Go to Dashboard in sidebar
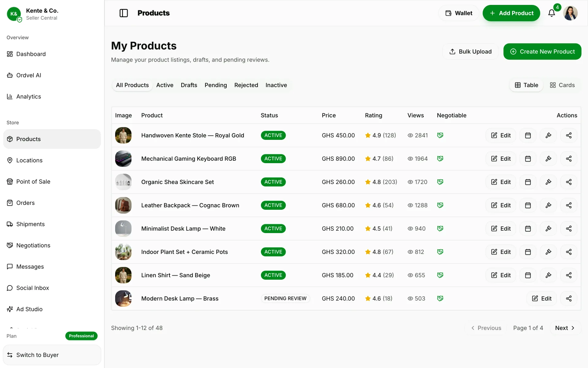 click(x=52, y=54)
